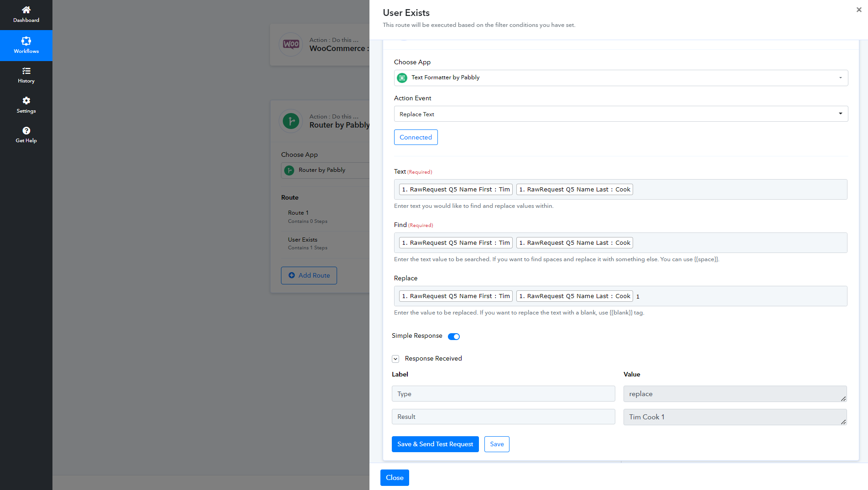868x490 pixels.
Task: Click the Router by Pabbly step title
Action: (339, 125)
